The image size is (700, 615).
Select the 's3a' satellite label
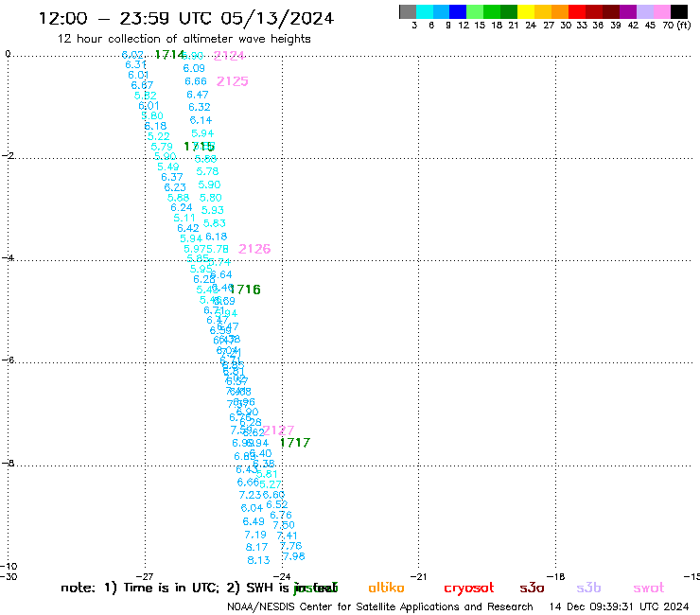[532, 588]
